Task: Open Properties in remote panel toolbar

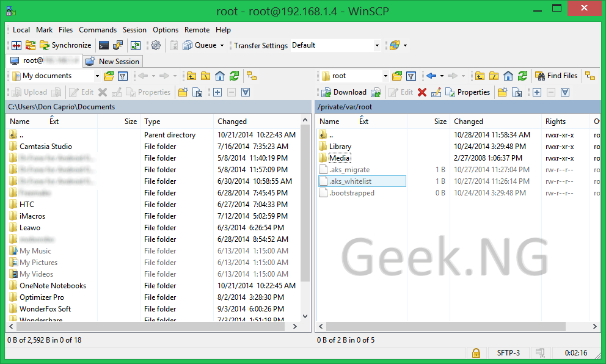Action: point(468,92)
